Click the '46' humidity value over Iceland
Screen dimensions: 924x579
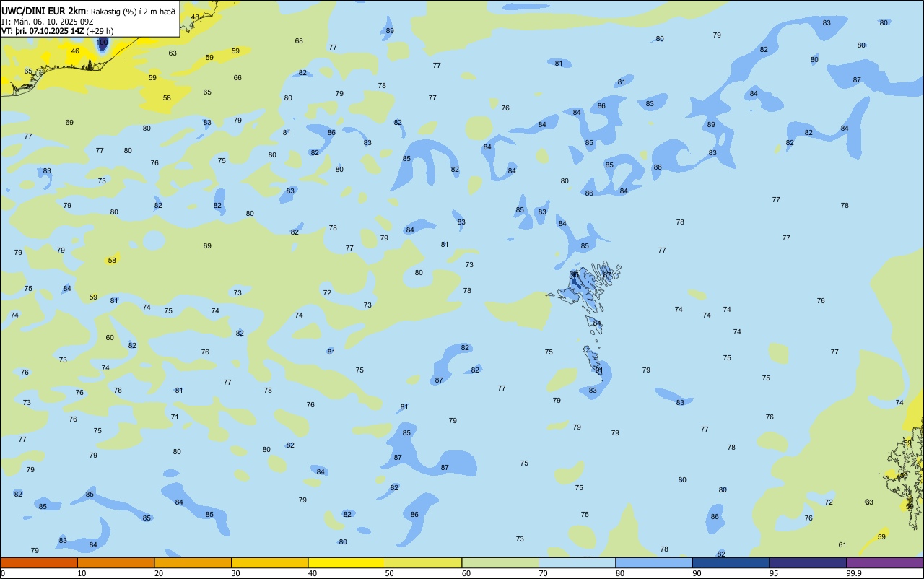click(75, 51)
